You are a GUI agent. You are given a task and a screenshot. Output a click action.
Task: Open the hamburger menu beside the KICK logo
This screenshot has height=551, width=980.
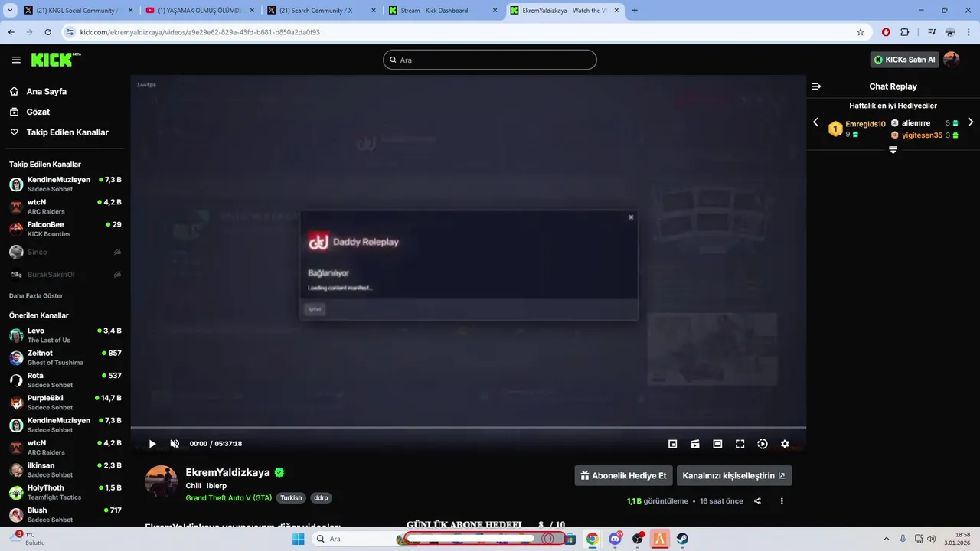(x=16, y=60)
